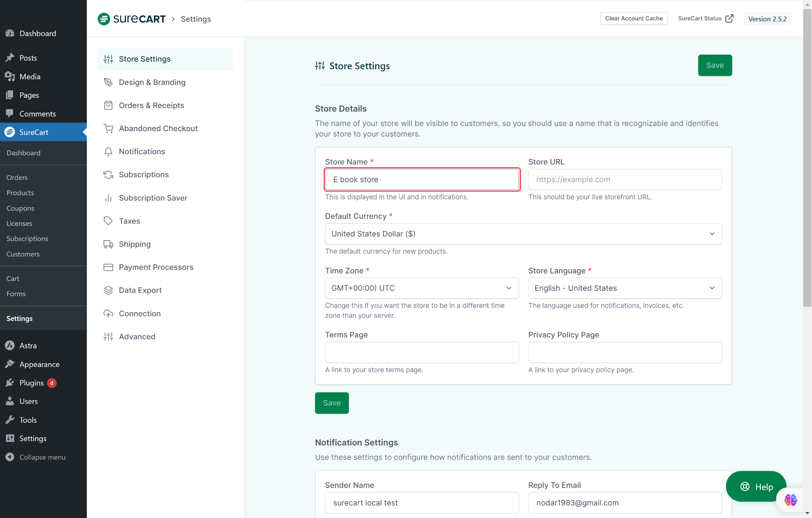Click the Design & Branding pen icon

coord(108,82)
